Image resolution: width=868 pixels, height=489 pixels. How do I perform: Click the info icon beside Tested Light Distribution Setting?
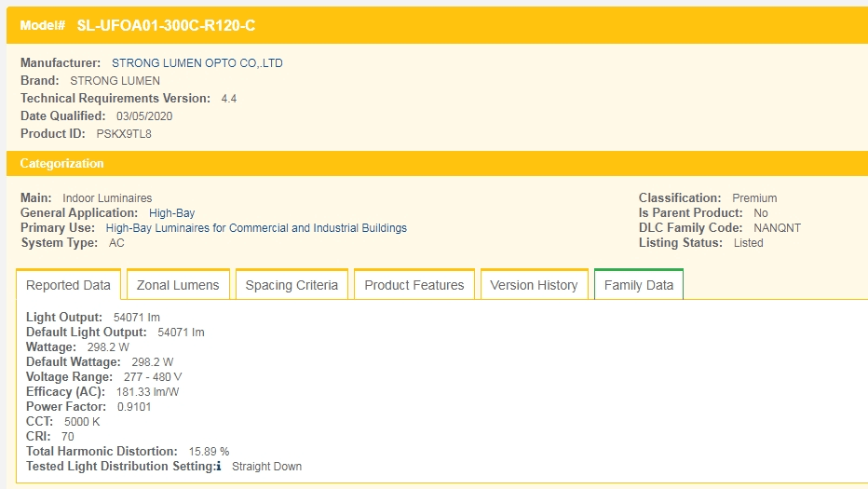pos(219,467)
